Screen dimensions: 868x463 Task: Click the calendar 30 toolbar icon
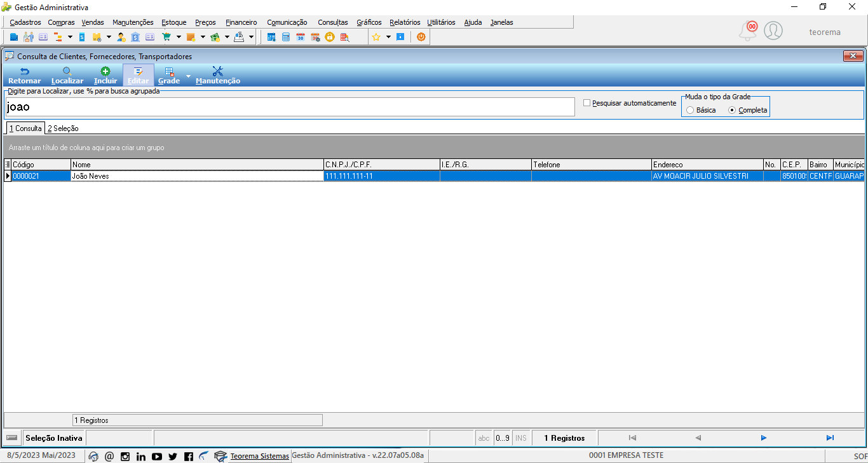coord(301,37)
